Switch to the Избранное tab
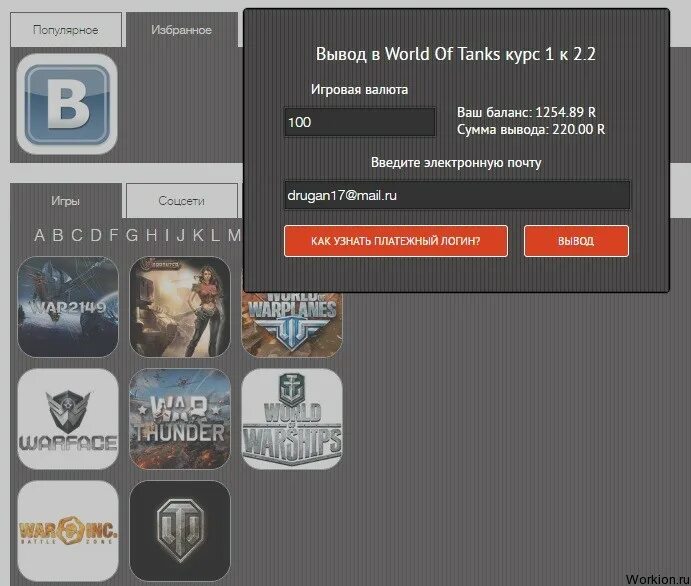This screenshot has height=586, width=691. click(x=182, y=30)
